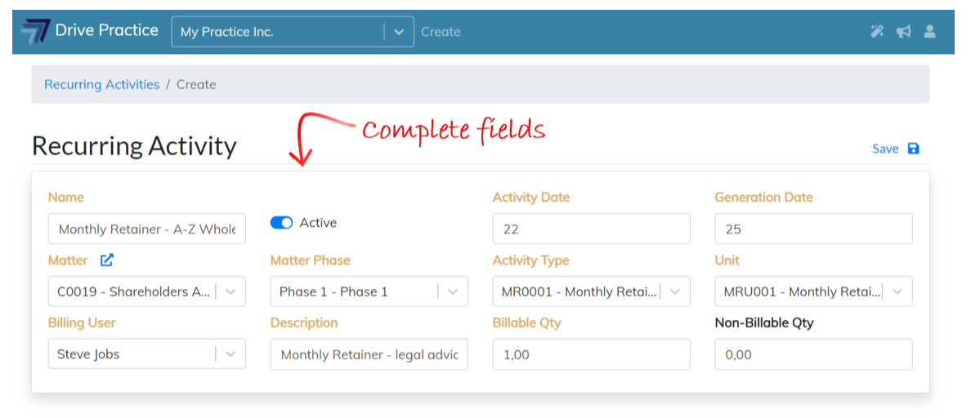Click the Generation Date field

click(813, 229)
